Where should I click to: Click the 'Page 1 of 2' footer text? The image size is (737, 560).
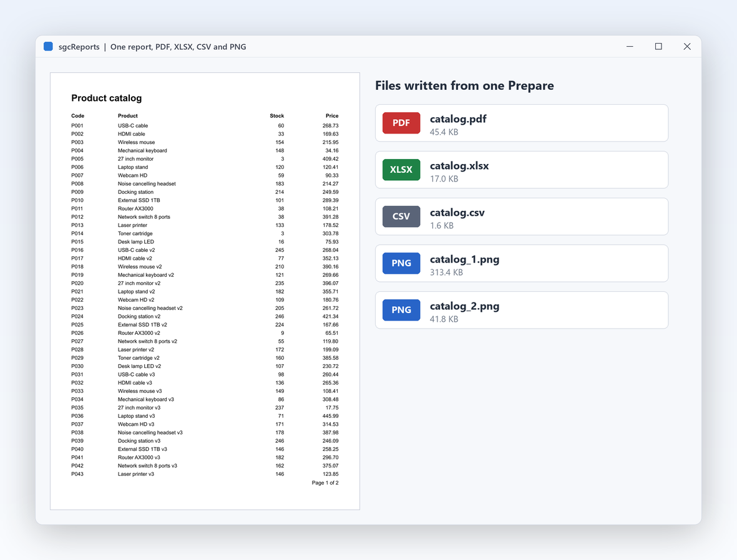325,483
